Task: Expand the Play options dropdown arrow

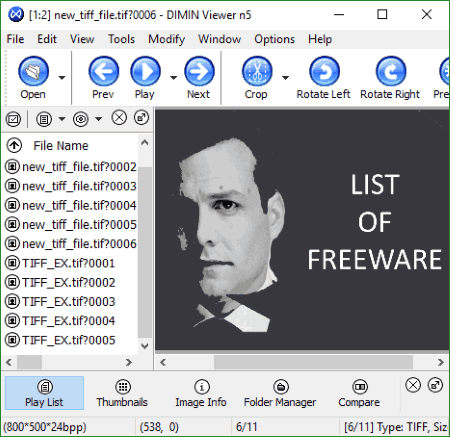Action: click(x=173, y=78)
